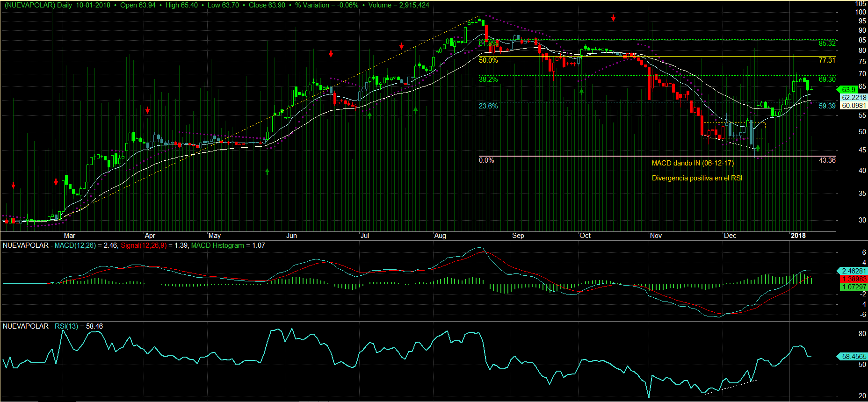Click the red down arrow just before March
The image size is (868, 402).
(x=56, y=182)
